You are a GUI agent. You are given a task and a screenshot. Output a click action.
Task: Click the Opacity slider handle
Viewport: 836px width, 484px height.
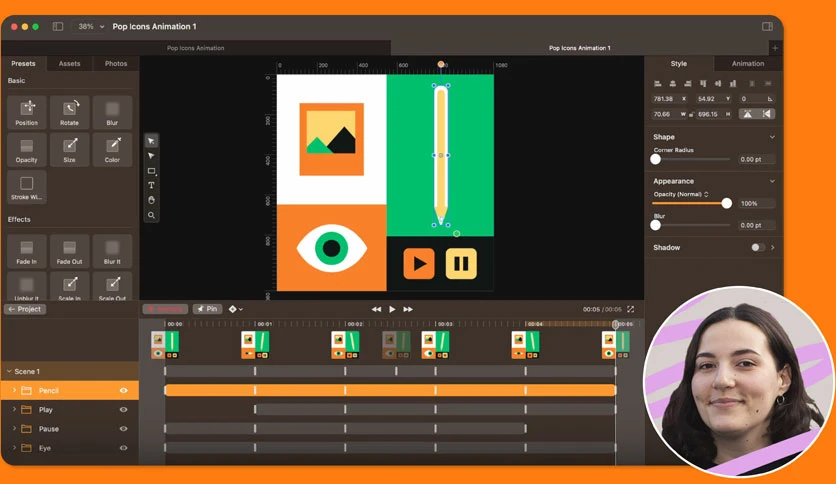(726, 203)
